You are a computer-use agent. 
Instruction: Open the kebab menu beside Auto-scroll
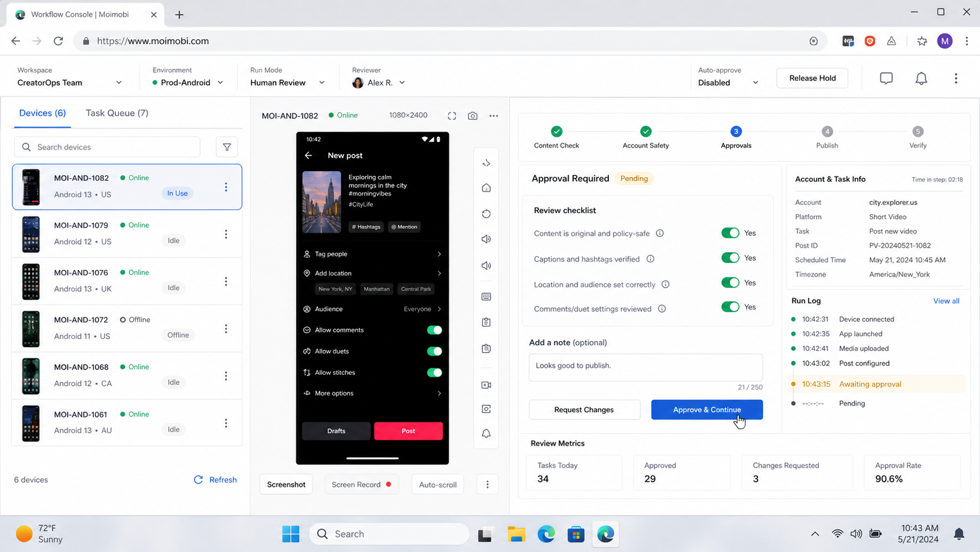(487, 485)
